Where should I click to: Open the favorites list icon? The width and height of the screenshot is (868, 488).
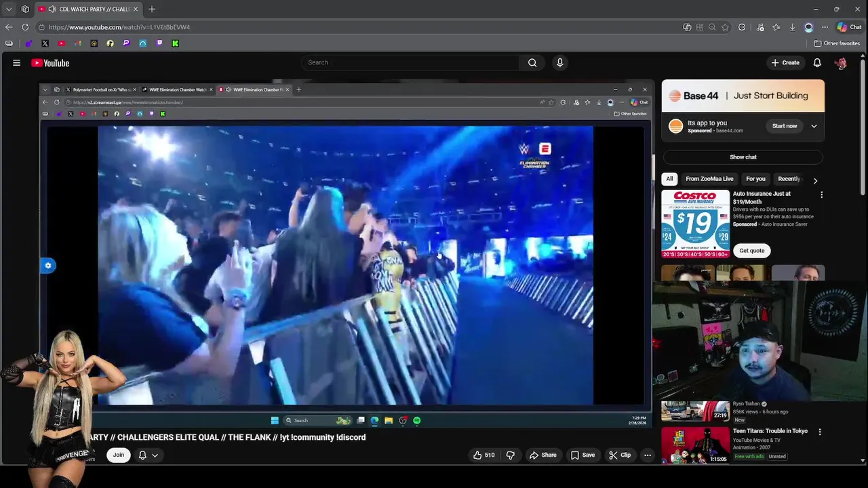[776, 27]
